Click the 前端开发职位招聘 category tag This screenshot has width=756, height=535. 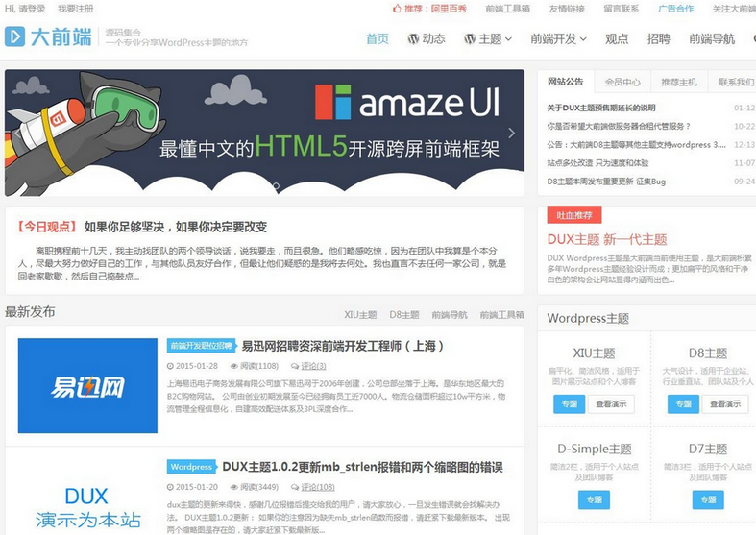(x=202, y=346)
